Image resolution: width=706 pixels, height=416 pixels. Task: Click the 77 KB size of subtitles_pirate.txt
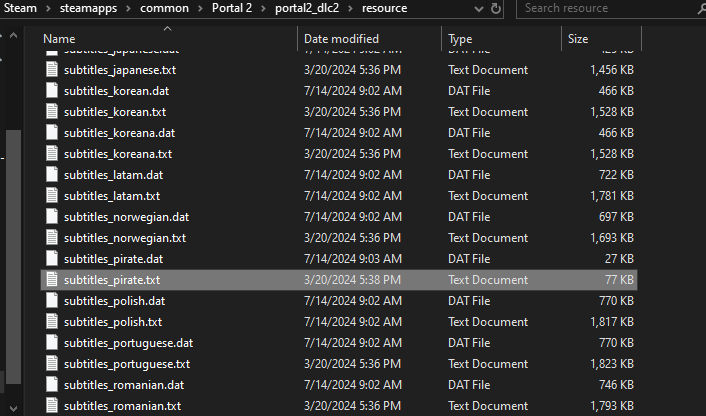tap(619, 280)
